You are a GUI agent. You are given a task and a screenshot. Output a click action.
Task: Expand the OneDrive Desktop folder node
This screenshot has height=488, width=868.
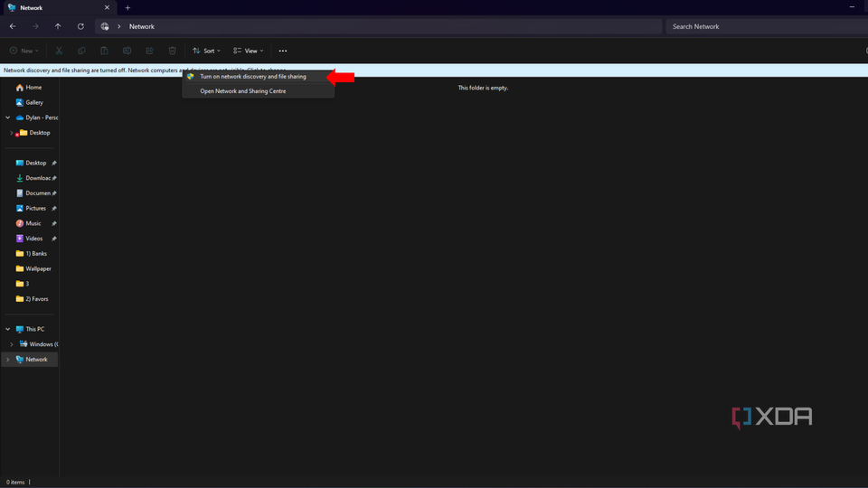tap(12, 133)
